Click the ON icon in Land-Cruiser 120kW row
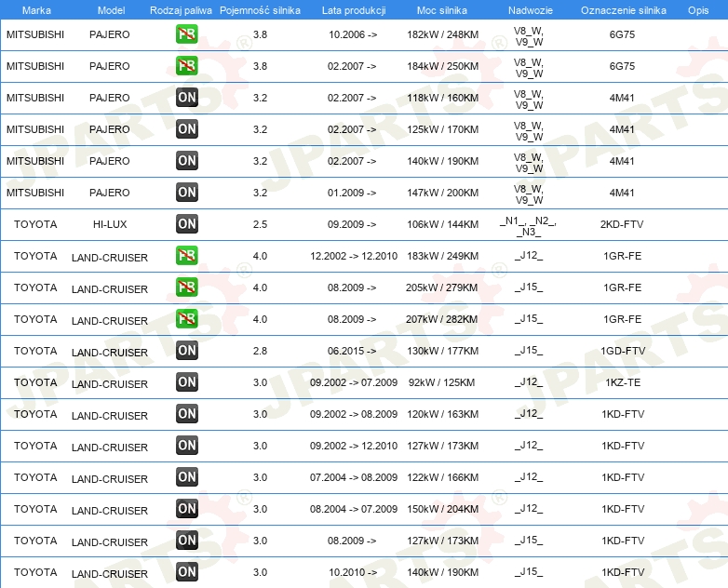The image size is (728, 588). point(186,413)
